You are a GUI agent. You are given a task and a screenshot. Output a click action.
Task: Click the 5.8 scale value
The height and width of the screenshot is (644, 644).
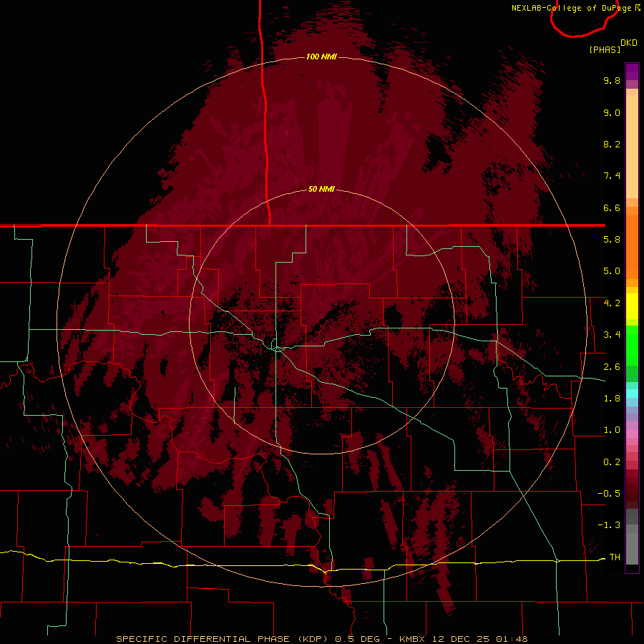612,240
